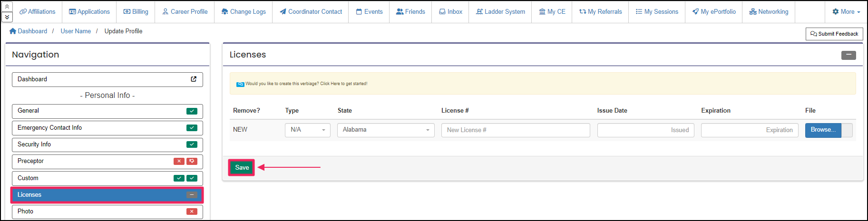The height and width of the screenshot is (221, 868).
Task: Click the 'NEW' row label
Action: [x=240, y=129]
